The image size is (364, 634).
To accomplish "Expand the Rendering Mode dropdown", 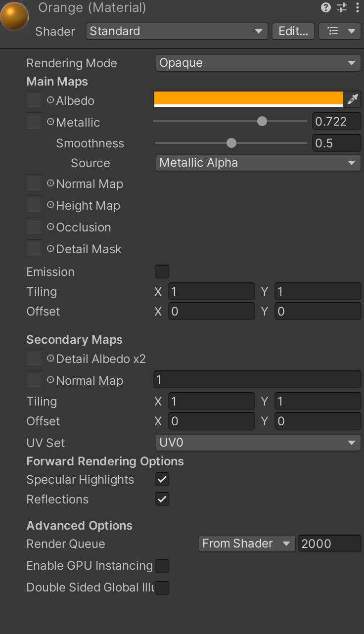I will pyautogui.click(x=258, y=63).
